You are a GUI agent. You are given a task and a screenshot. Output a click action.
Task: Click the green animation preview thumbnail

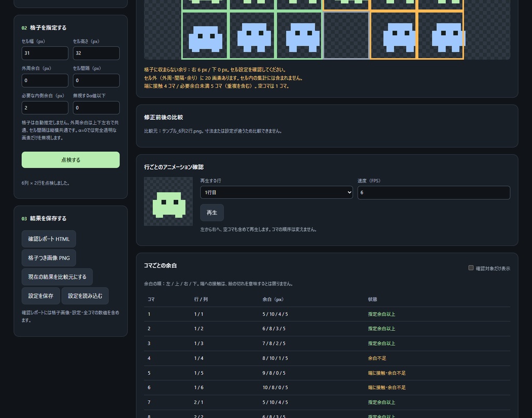coord(168,201)
